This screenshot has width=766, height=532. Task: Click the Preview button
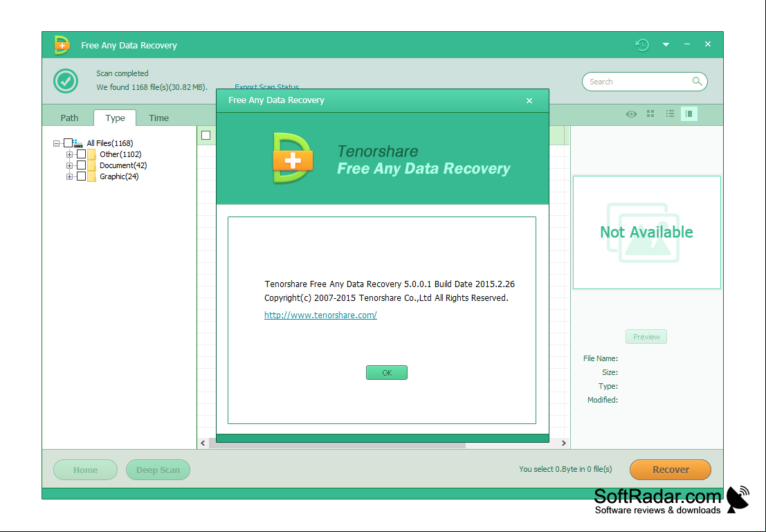click(x=646, y=337)
